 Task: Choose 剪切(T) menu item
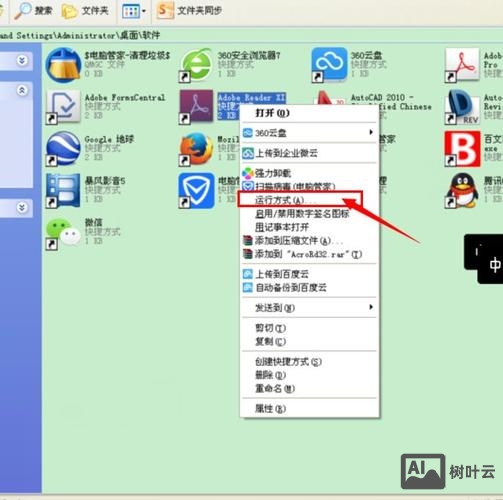309,328
